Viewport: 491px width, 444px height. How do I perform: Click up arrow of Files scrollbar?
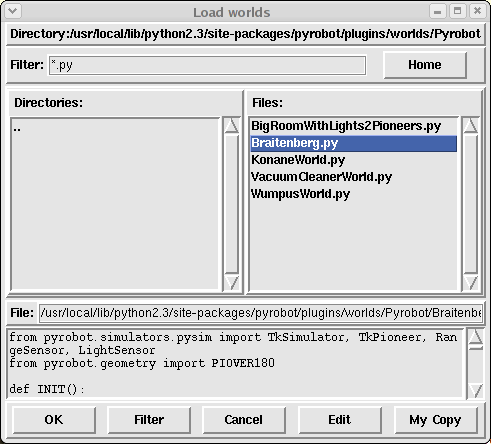[x=471, y=126]
